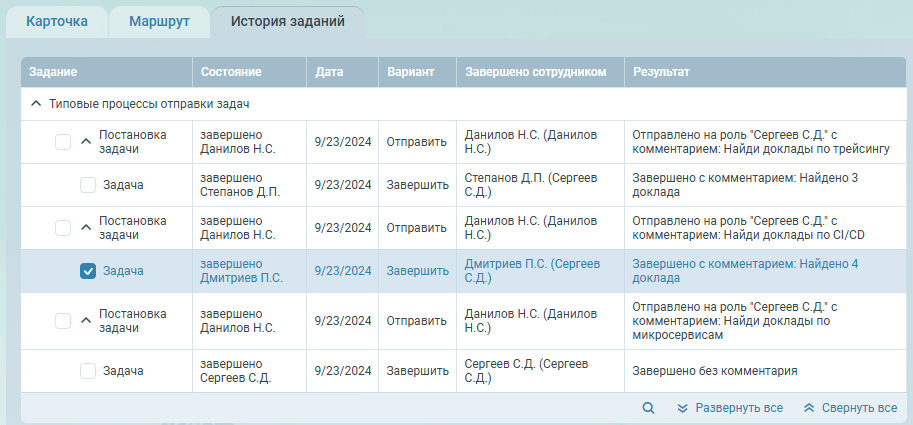Tick checkbox for the CI/CD Постановка задачи
Image resolution: width=913 pixels, height=425 pixels.
63,228
